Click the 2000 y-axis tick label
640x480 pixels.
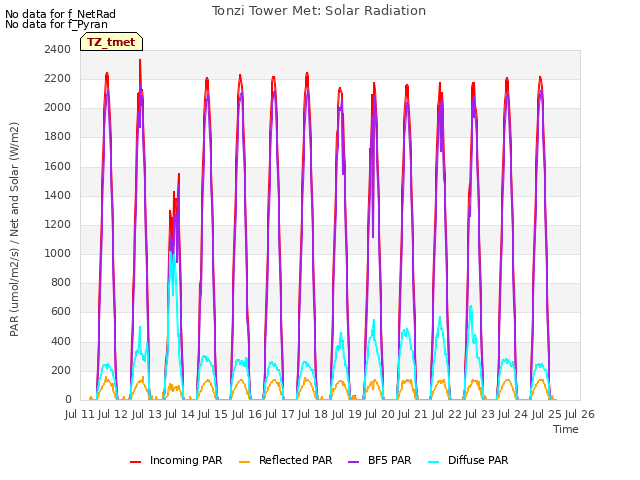(x=58, y=108)
